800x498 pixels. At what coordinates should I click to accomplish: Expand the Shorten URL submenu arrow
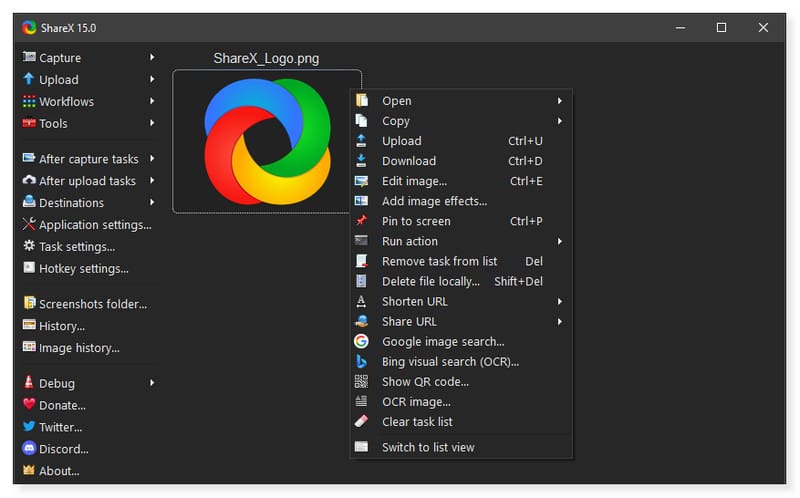pyautogui.click(x=560, y=301)
